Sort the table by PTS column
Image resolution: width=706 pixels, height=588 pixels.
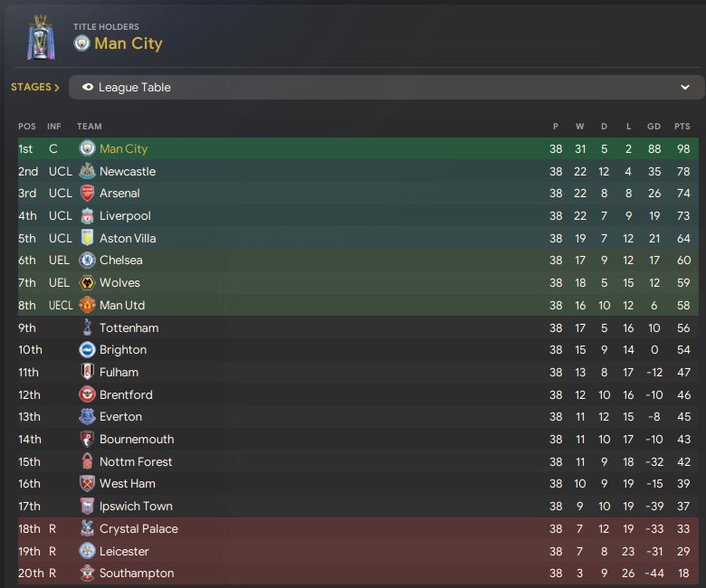click(x=682, y=127)
